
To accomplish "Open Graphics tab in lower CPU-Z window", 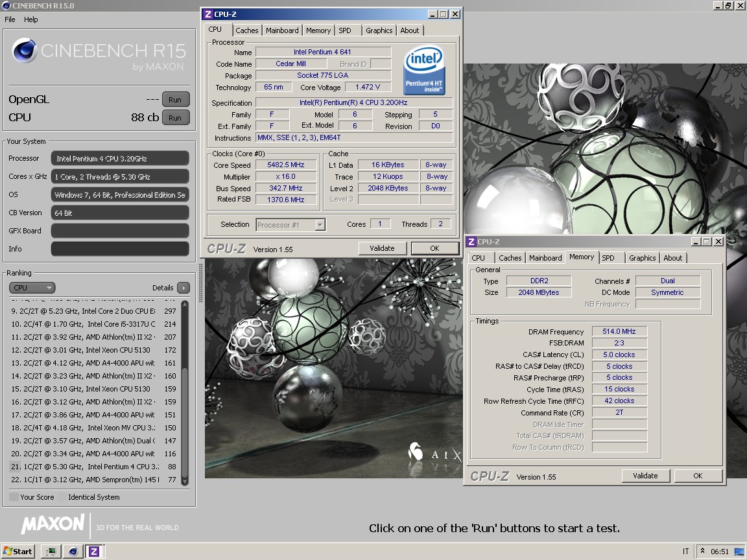I will coord(642,258).
